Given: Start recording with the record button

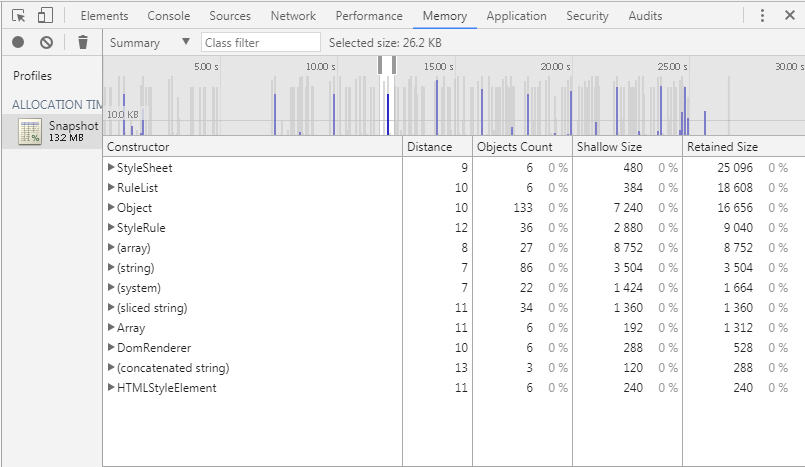Looking at the screenshot, I should point(18,42).
